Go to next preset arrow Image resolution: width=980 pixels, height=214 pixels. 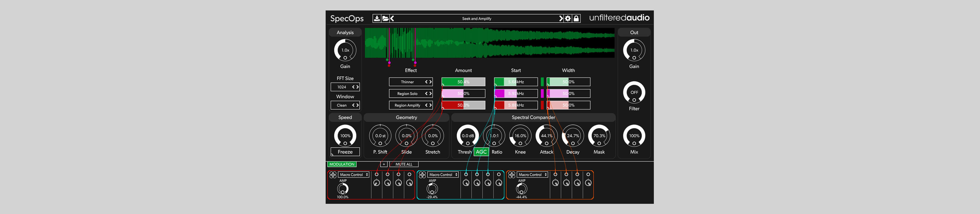pos(561,19)
